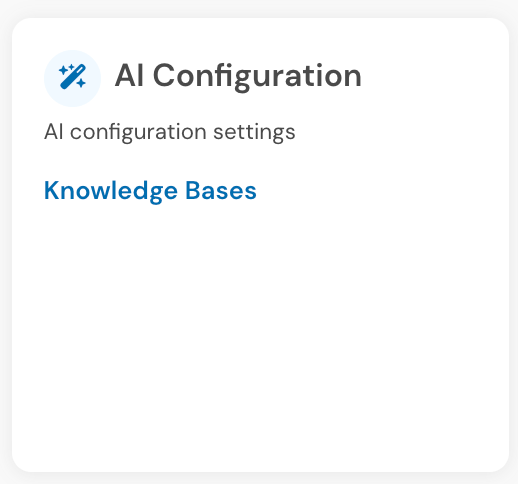Click the word 'Configuration' in the card title
Screen dimensions: 518x484
coord(257,77)
